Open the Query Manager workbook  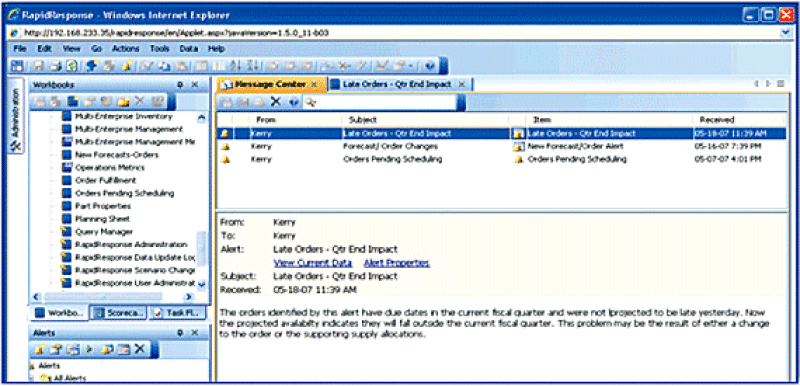pos(97,231)
